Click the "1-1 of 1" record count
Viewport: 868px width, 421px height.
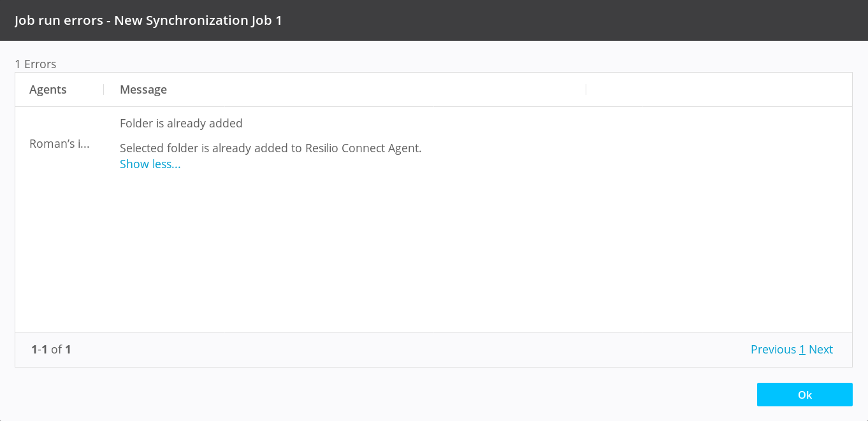tap(51, 350)
